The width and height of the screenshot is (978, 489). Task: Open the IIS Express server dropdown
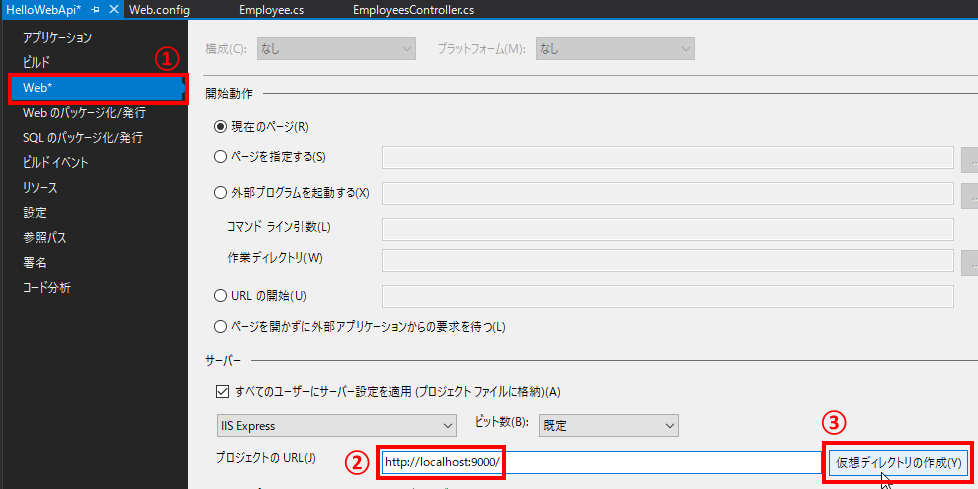coord(336,426)
